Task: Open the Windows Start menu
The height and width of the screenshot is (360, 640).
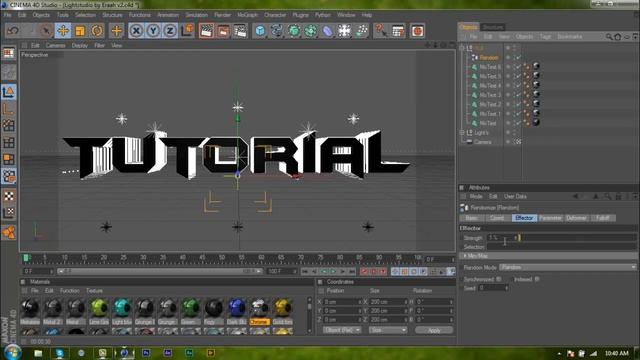Action: [x=13, y=352]
